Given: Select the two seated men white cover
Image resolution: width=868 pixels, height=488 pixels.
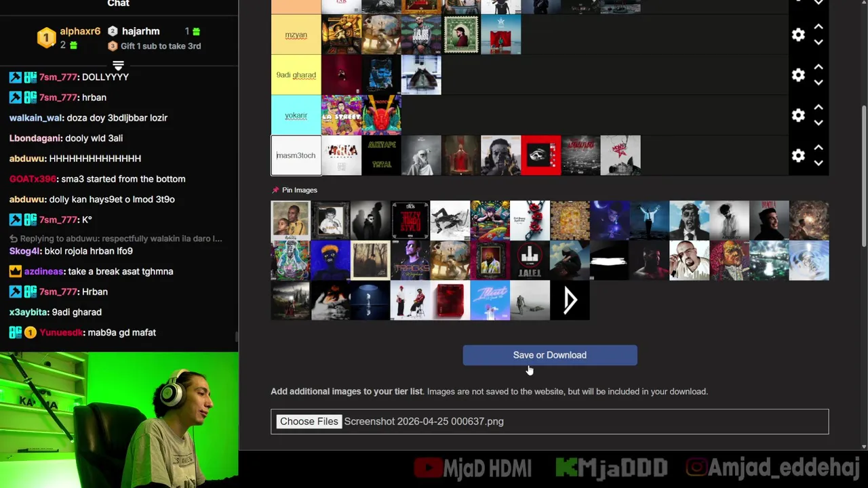Looking at the screenshot, I should tap(410, 300).
